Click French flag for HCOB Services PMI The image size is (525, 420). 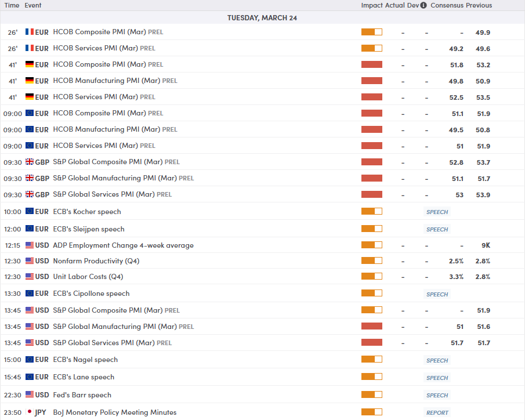coord(30,48)
